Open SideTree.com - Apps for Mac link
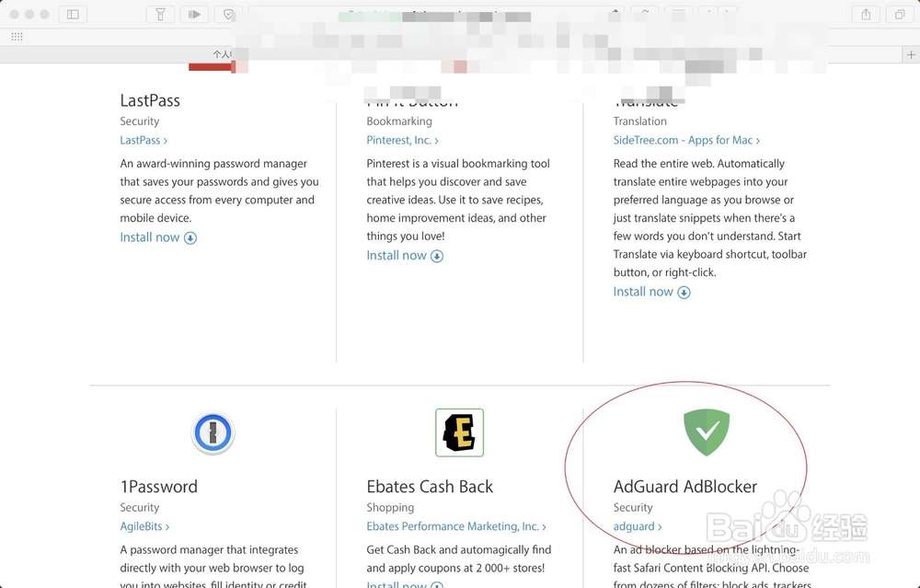The image size is (920, 588). (686, 140)
